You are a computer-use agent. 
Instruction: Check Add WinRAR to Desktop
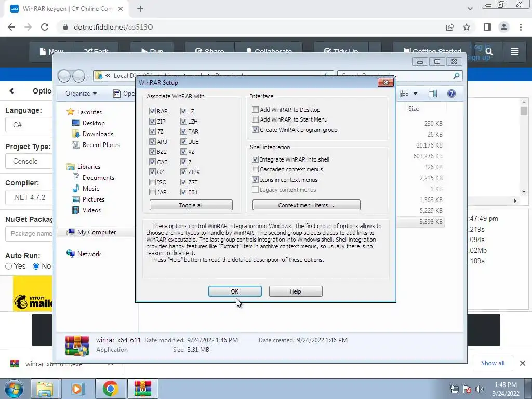click(255, 109)
